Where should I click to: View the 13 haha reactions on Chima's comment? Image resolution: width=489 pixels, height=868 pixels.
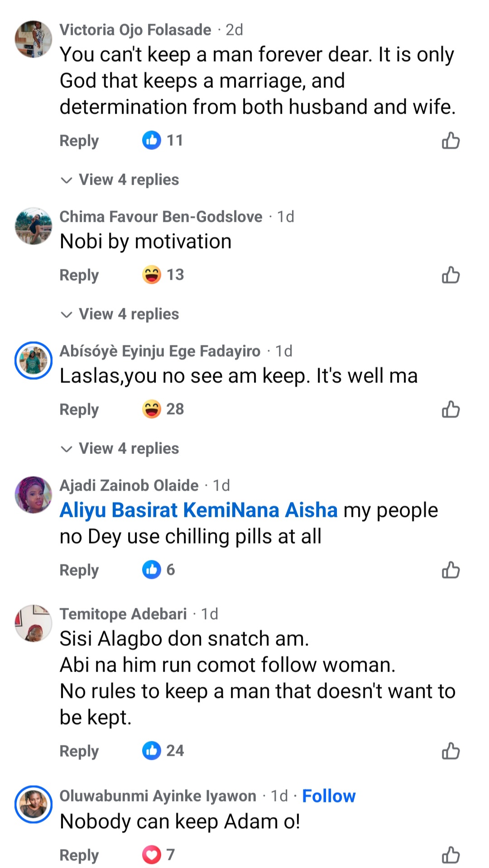tap(163, 275)
